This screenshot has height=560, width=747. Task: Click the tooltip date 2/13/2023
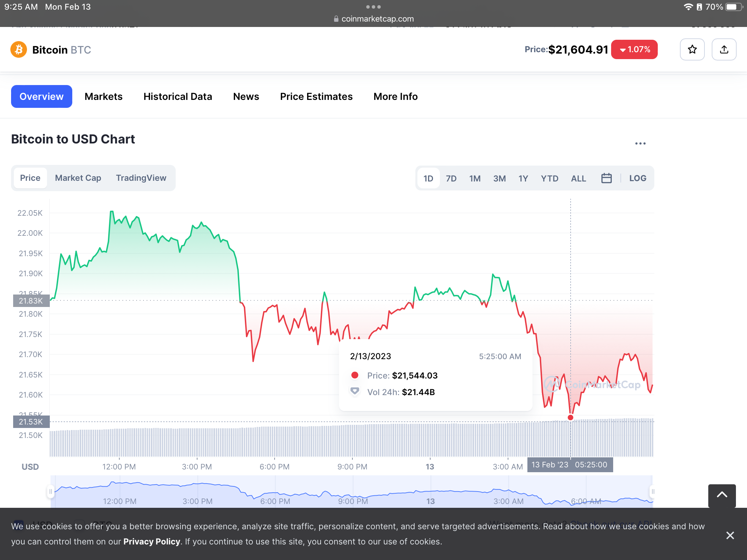pos(370,356)
